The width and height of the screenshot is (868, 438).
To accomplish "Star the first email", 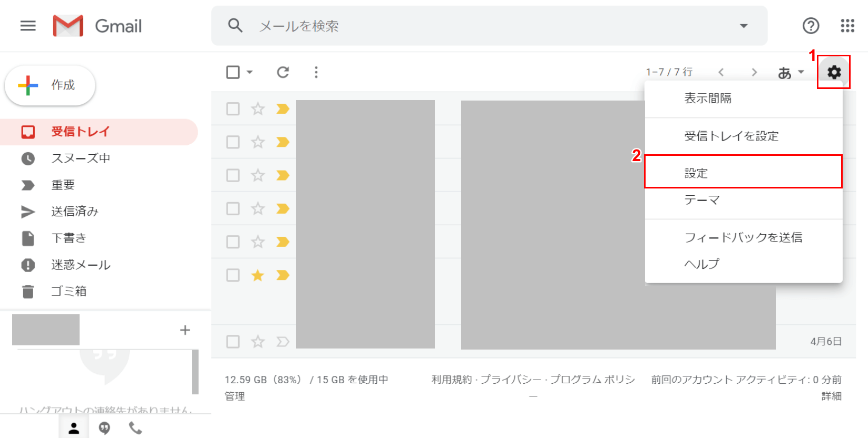I will [258, 109].
